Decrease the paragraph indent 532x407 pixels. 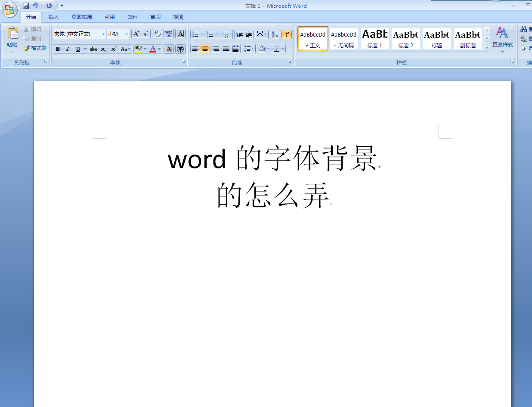[x=239, y=34]
